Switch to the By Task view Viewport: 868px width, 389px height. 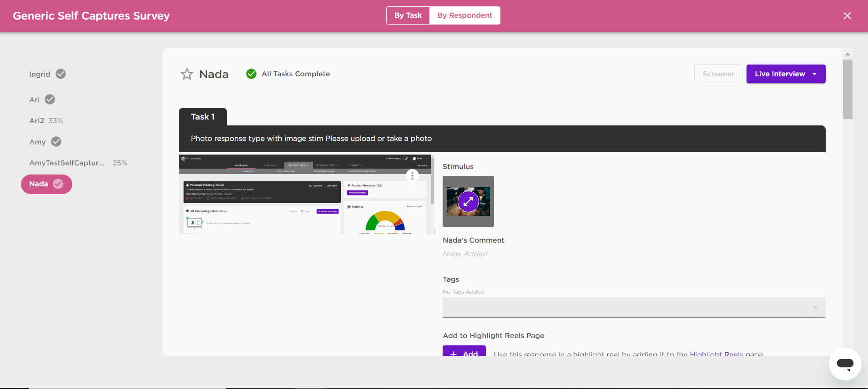click(x=408, y=15)
